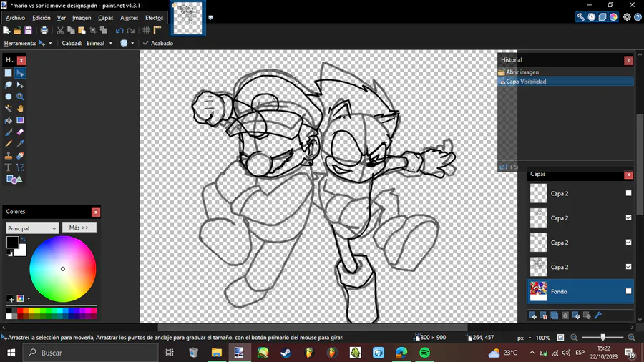Screen dimensions: 644x362
Task: Open the Ver menu
Action: pyautogui.click(x=62, y=18)
